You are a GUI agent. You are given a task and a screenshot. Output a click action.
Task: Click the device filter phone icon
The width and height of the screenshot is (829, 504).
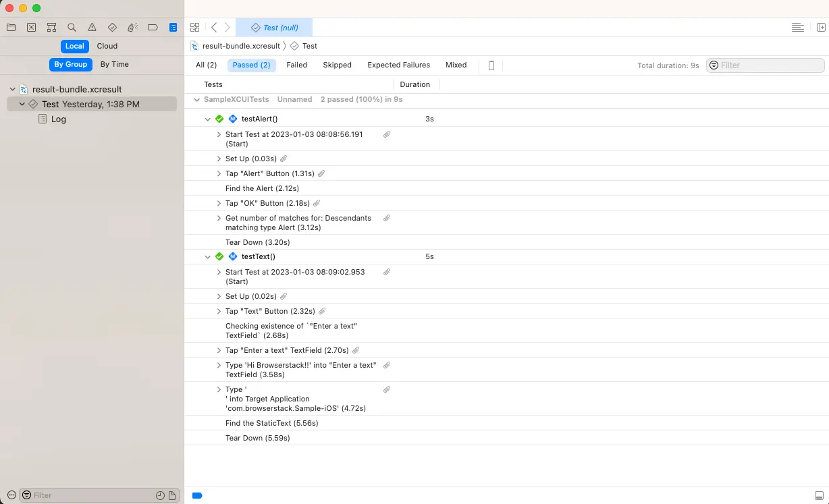pyautogui.click(x=491, y=65)
